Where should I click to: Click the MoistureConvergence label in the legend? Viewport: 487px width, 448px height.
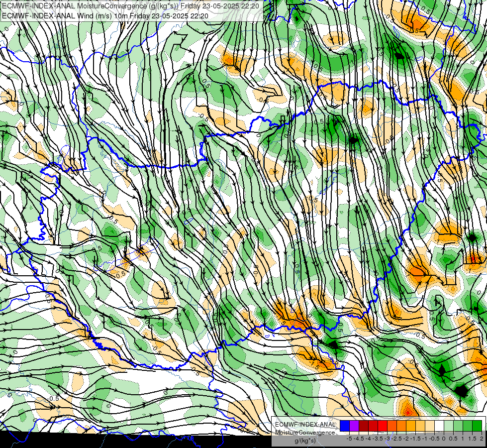(305, 433)
